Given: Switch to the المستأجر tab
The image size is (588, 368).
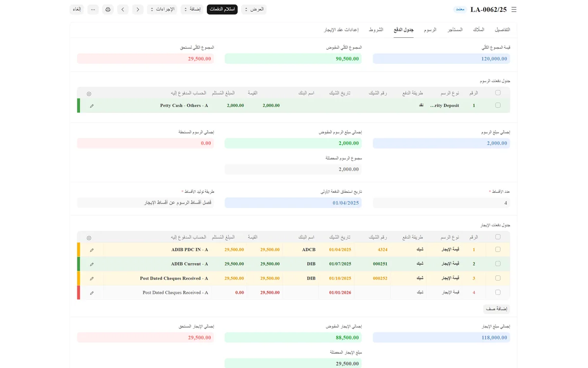Looking at the screenshot, I should point(455,30).
